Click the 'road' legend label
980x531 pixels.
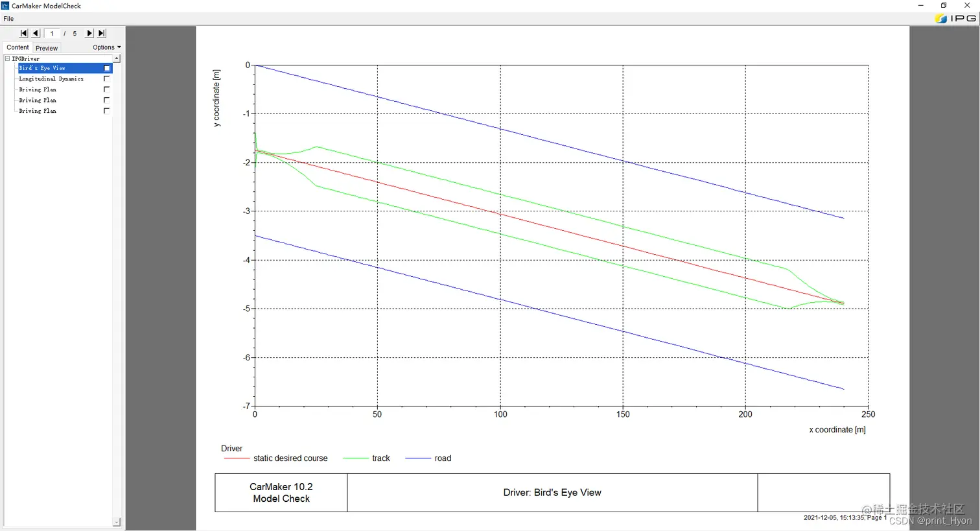tap(443, 458)
